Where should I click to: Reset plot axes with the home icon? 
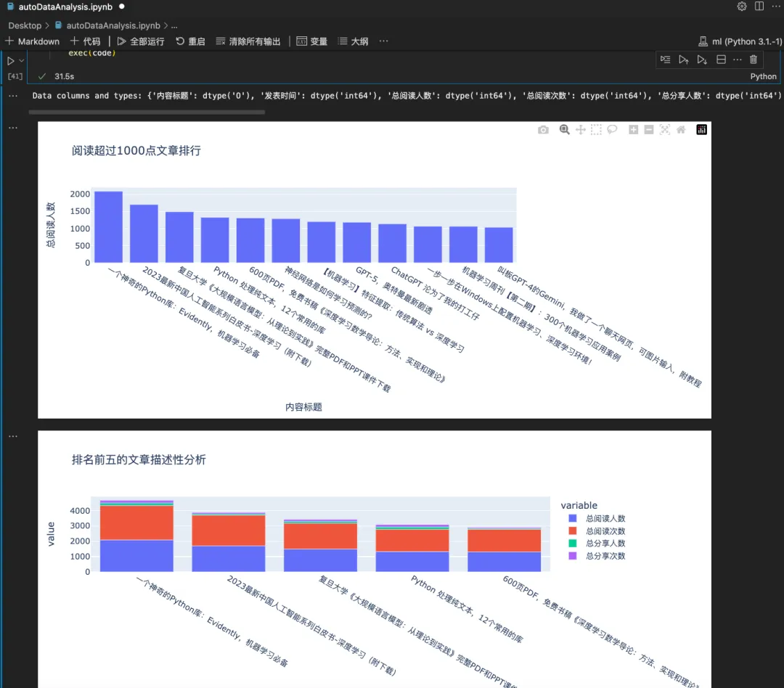(680, 130)
